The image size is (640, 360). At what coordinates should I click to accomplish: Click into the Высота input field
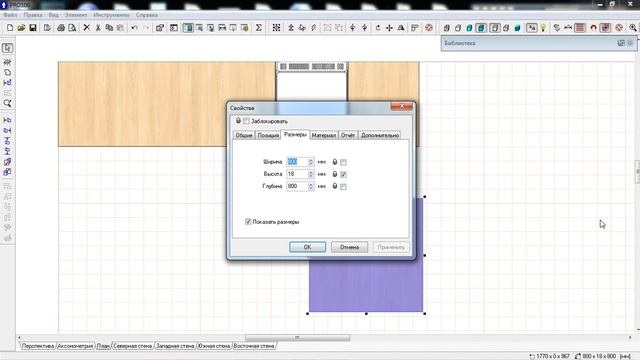click(x=297, y=174)
